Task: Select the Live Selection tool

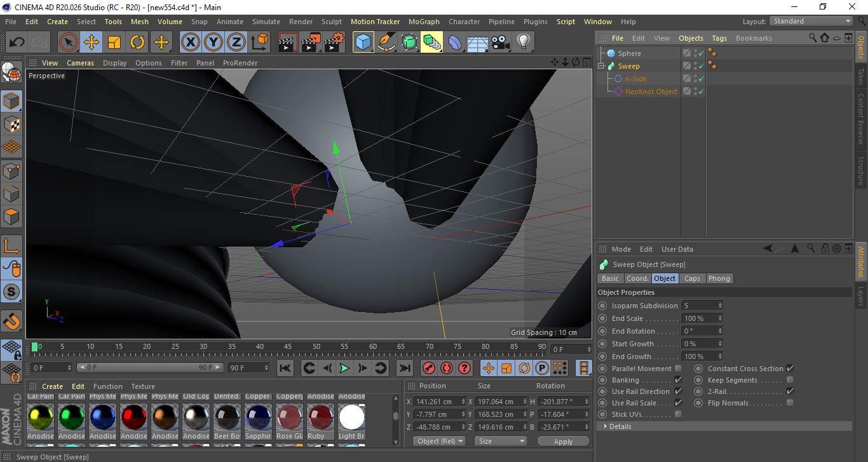Action: [x=69, y=43]
